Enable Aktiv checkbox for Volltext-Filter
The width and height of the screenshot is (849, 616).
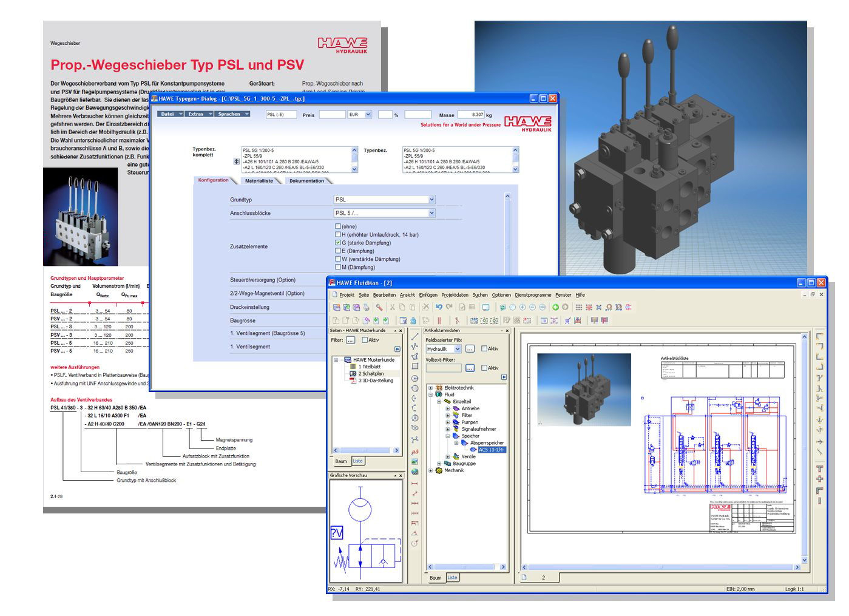click(484, 368)
